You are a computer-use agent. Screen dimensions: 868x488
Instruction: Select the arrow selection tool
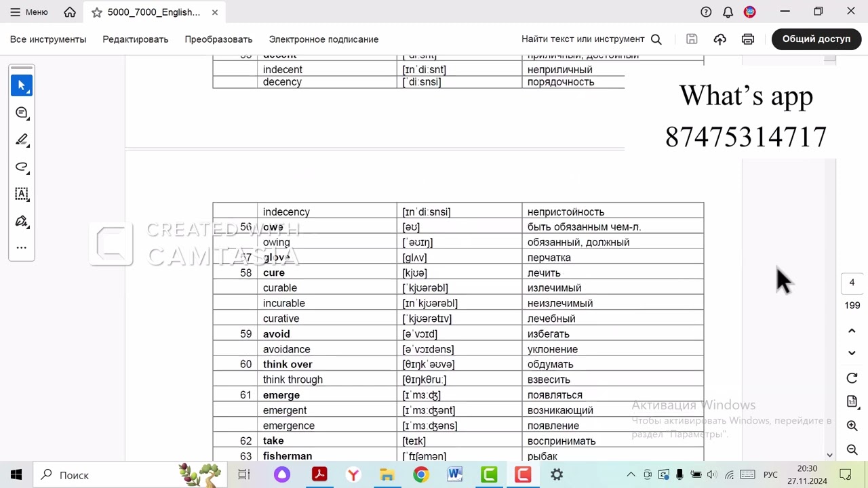(22, 85)
